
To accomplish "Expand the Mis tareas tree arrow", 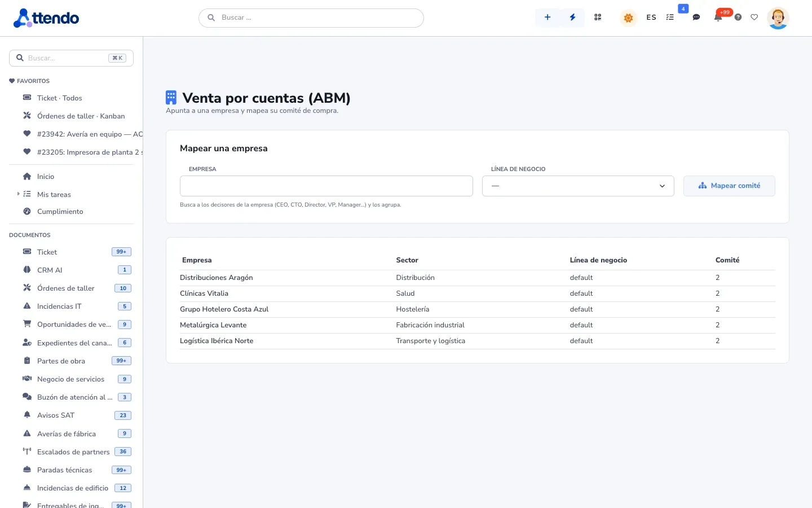I will [x=18, y=194].
